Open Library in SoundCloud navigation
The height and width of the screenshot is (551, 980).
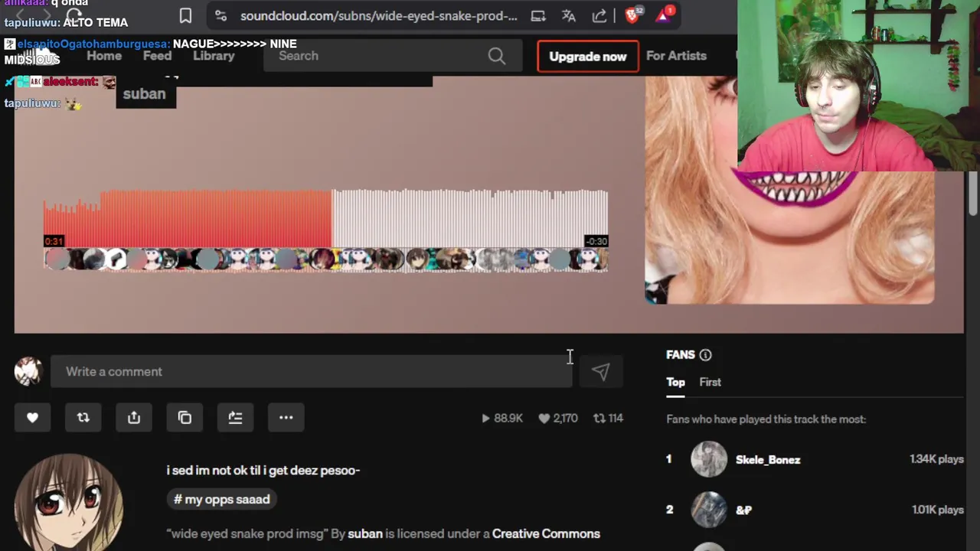coord(214,56)
